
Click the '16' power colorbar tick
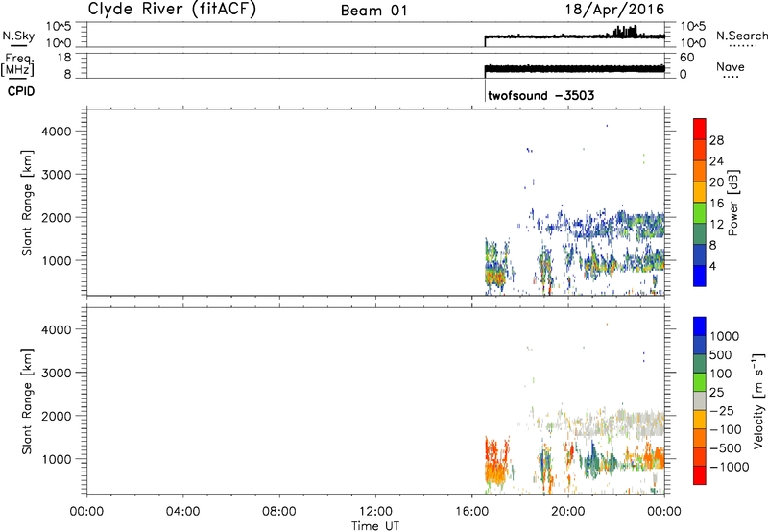coord(716,204)
